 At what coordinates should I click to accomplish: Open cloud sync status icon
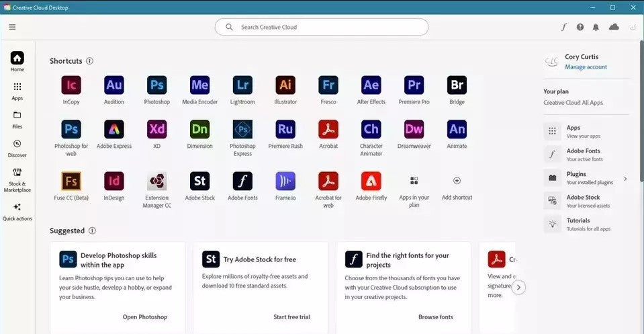[x=614, y=27]
